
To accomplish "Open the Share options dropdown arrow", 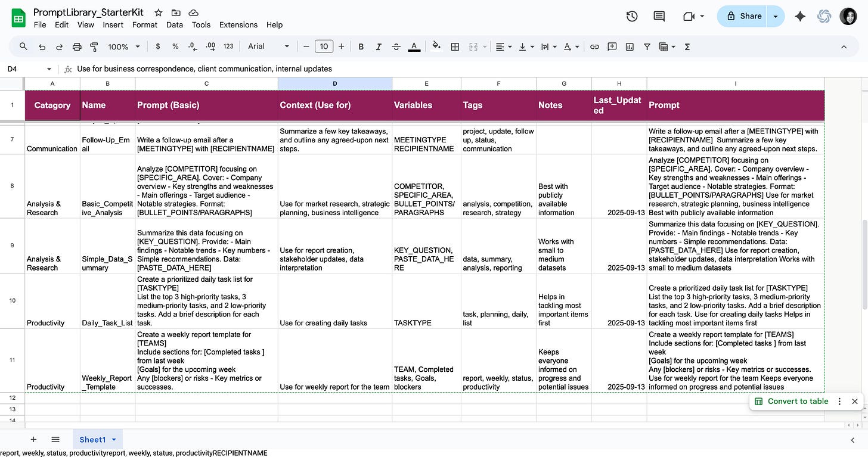I will click(x=776, y=16).
